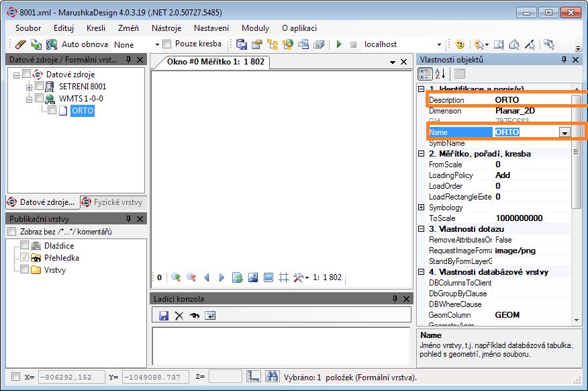Zoom in using green plus magnifier

pyautogui.click(x=175, y=277)
